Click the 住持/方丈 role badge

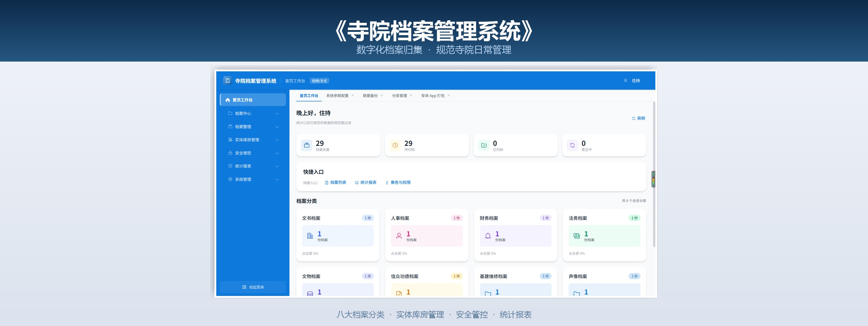[319, 81]
